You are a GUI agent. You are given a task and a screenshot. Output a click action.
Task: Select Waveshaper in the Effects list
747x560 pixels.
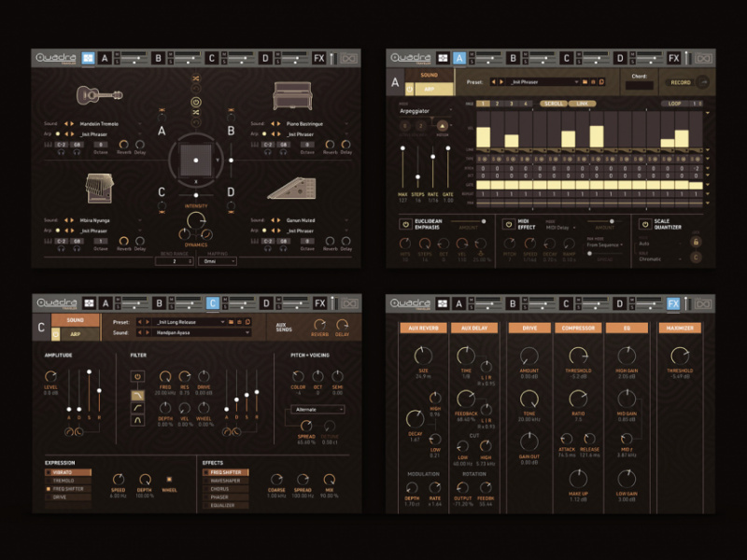[224, 481]
